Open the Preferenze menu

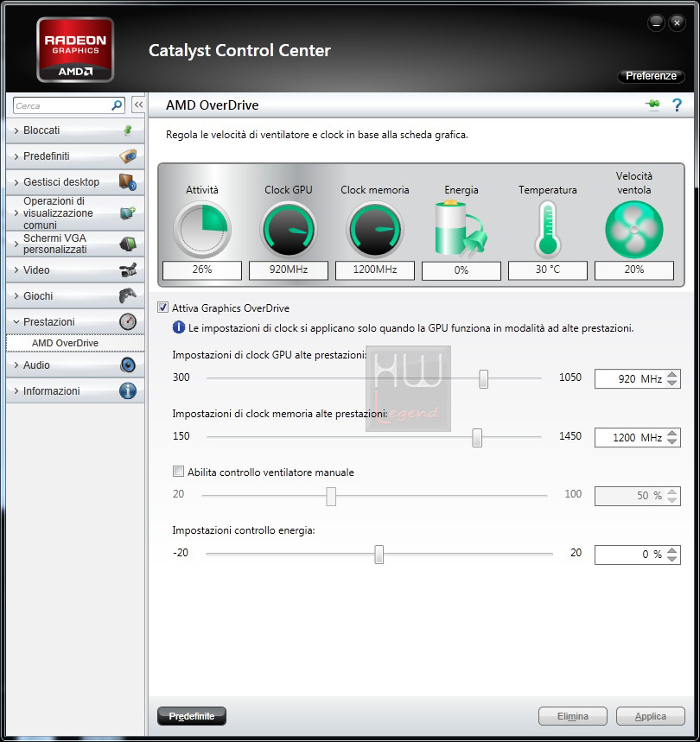coord(651,76)
